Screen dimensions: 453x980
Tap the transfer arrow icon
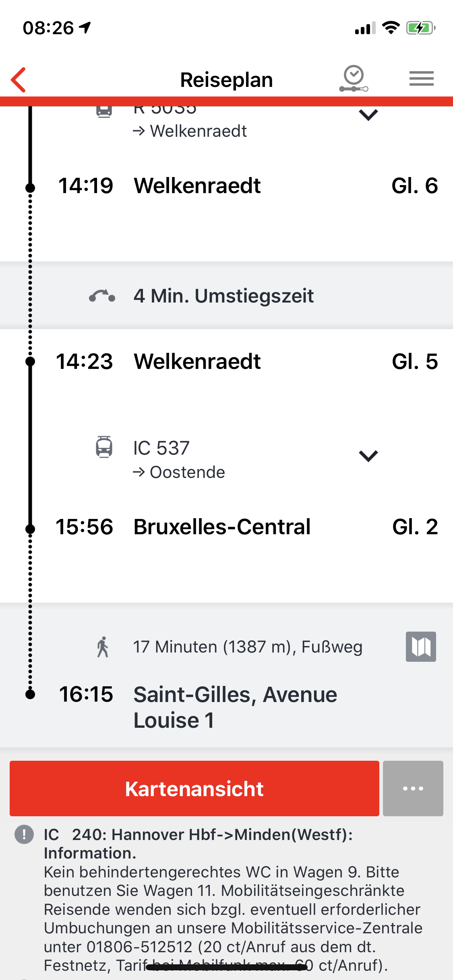pyautogui.click(x=102, y=296)
